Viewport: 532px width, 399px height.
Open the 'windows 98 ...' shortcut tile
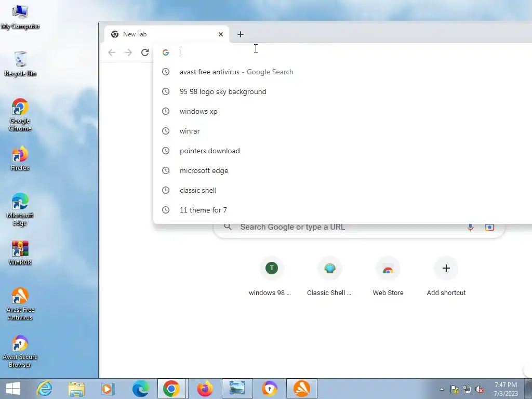tap(270, 277)
